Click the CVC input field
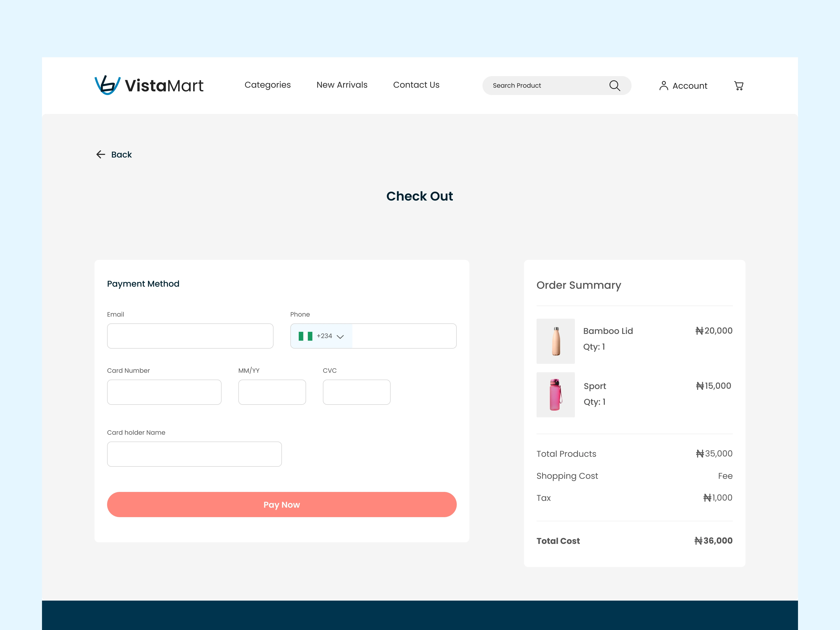This screenshot has height=630, width=840. pos(356,392)
